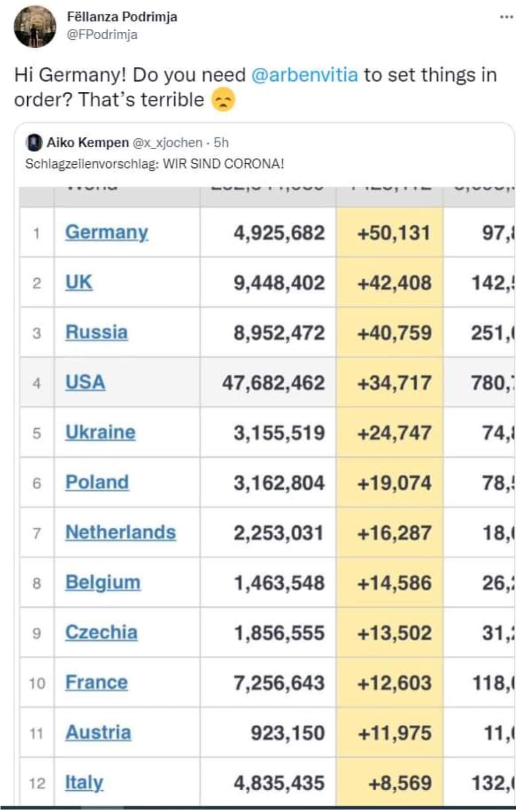Visit the Poland country link
The image size is (516, 812).
tap(97, 483)
